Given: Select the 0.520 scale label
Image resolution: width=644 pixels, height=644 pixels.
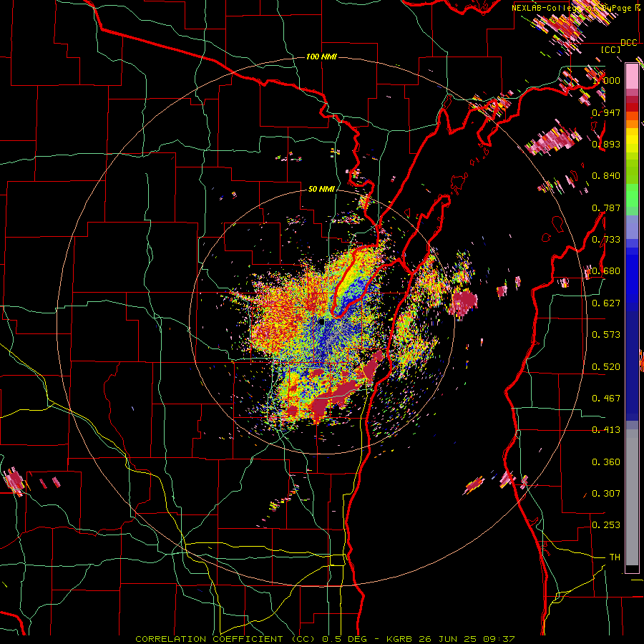Looking at the screenshot, I should 606,367.
